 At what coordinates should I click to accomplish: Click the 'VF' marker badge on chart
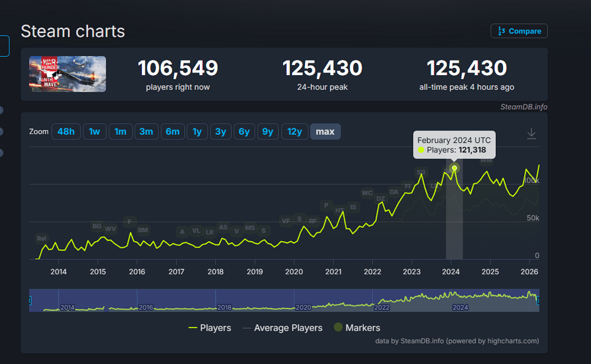(286, 221)
